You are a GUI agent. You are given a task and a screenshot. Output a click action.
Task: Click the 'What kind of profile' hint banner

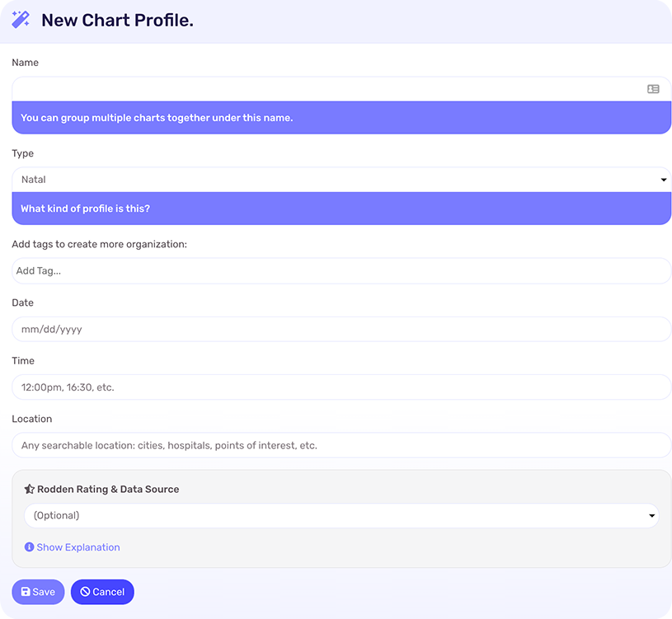tap(341, 209)
